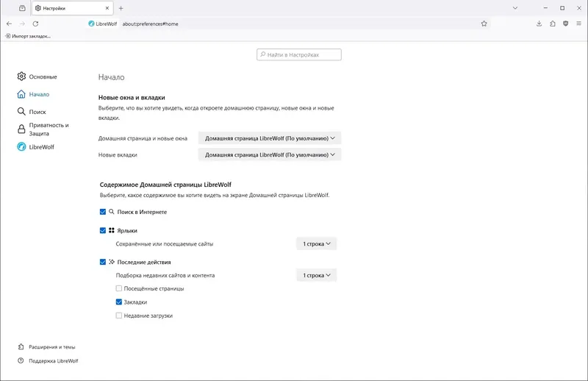Click the help icon beside Поддержка LibreWolf
This screenshot has width=588, height=381.
point(21,360)
